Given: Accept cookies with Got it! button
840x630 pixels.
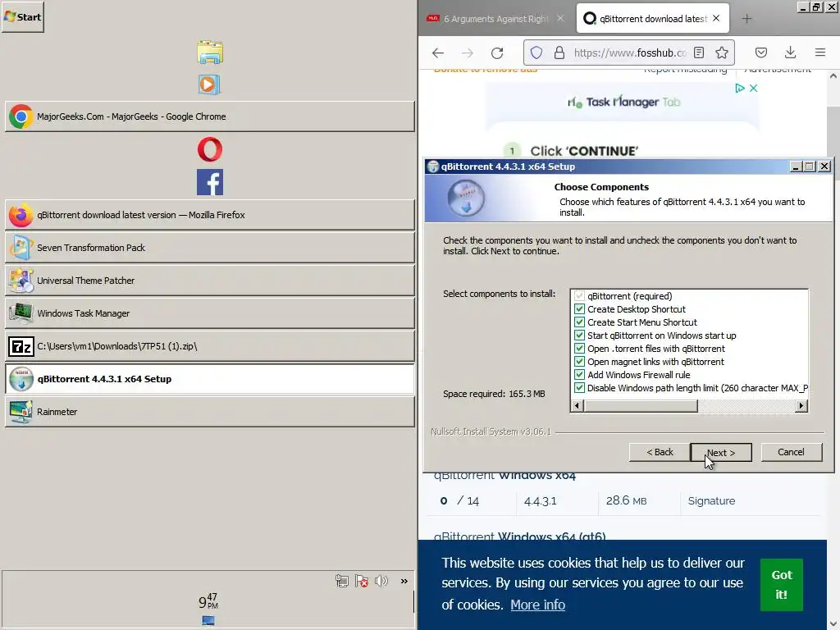Looking at the screenshot, I should tap(782, 584).
